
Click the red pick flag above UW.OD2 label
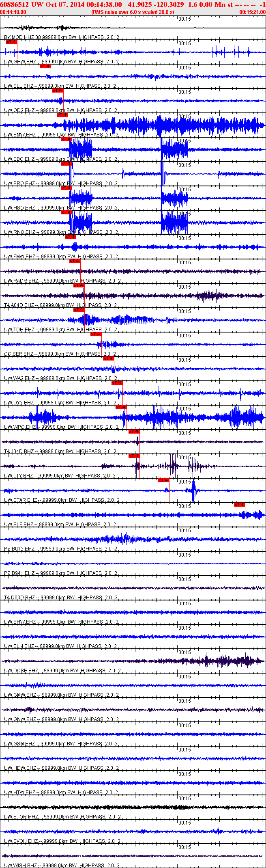58,90
